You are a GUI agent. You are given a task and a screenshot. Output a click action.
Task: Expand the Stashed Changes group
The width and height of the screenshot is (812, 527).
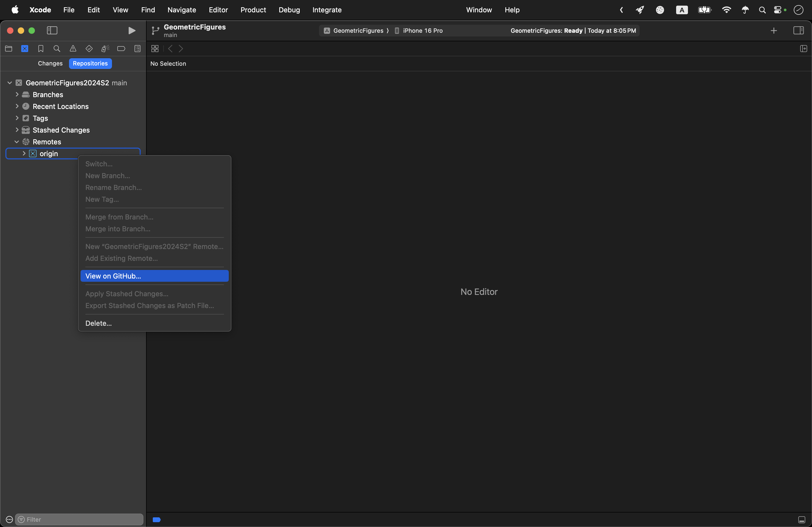(x=17, y=130)
